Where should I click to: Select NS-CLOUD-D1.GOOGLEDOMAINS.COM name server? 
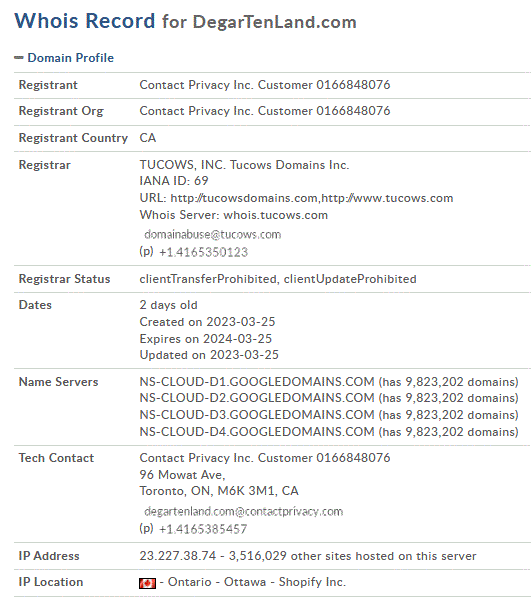[257, 382]
